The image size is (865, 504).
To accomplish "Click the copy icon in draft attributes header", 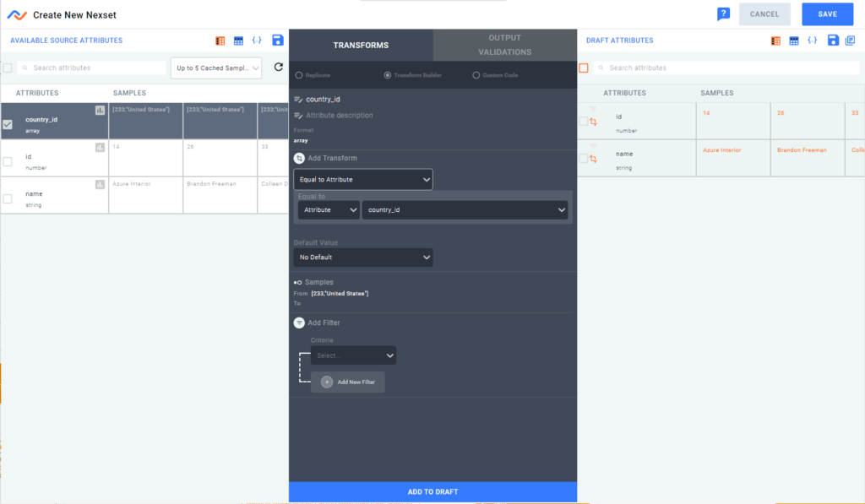I will pos(850,41).
